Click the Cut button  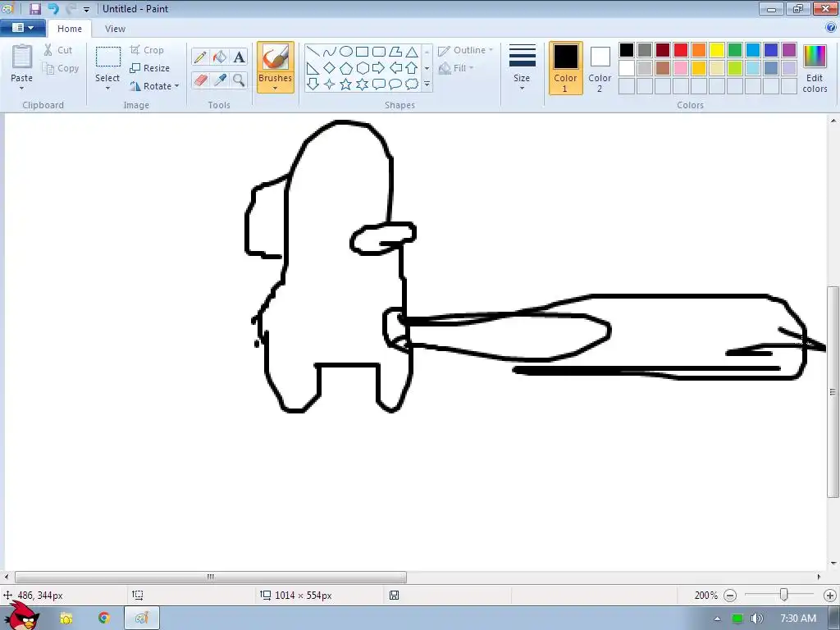(x=58, y=50)
